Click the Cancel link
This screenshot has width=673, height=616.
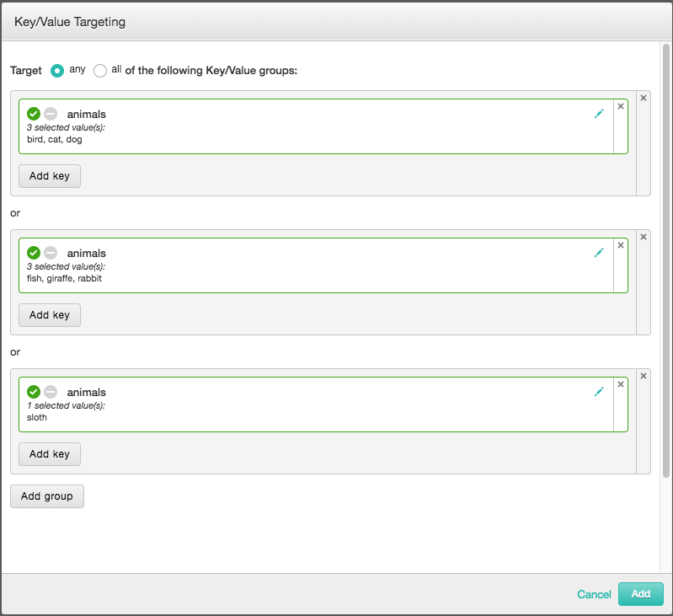click(594, 594)
